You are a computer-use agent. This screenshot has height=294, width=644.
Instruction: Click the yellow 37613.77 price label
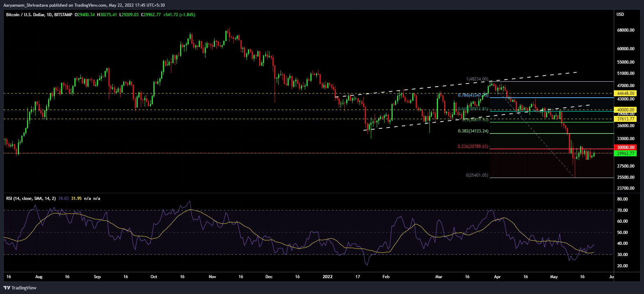(625, 119)
